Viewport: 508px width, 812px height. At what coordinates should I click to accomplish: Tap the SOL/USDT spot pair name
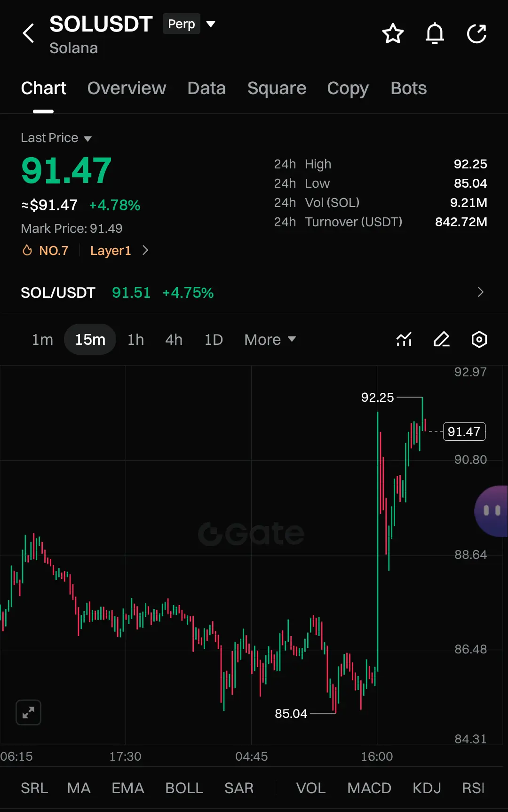[58, 293]
